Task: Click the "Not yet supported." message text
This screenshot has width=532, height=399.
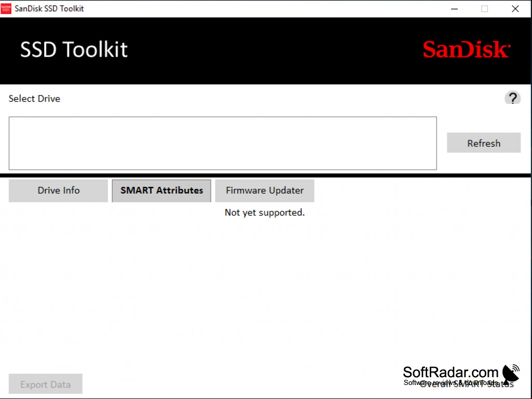Action: [x=265, y=213]
